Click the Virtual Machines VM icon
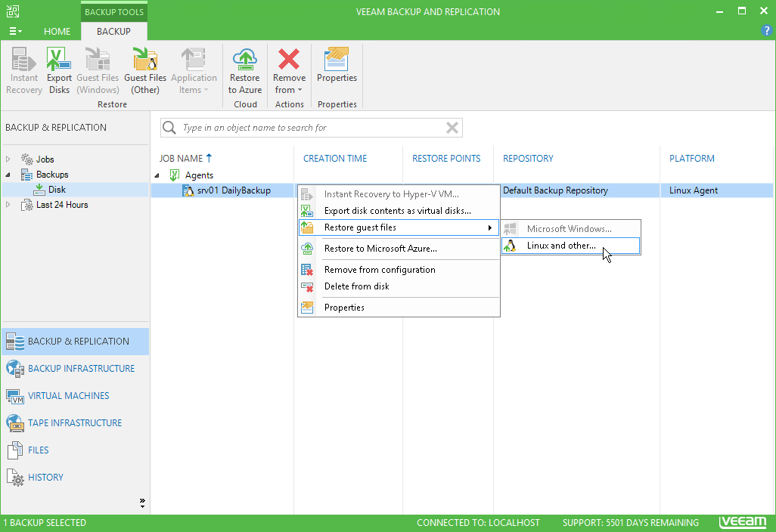Screen dimensions: 776x532 (15, 397)
